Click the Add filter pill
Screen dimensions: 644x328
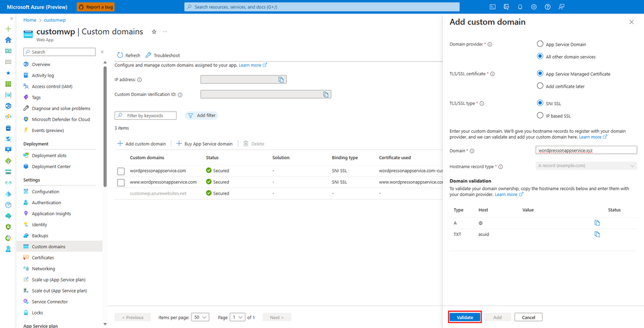(x=201, y=116)
